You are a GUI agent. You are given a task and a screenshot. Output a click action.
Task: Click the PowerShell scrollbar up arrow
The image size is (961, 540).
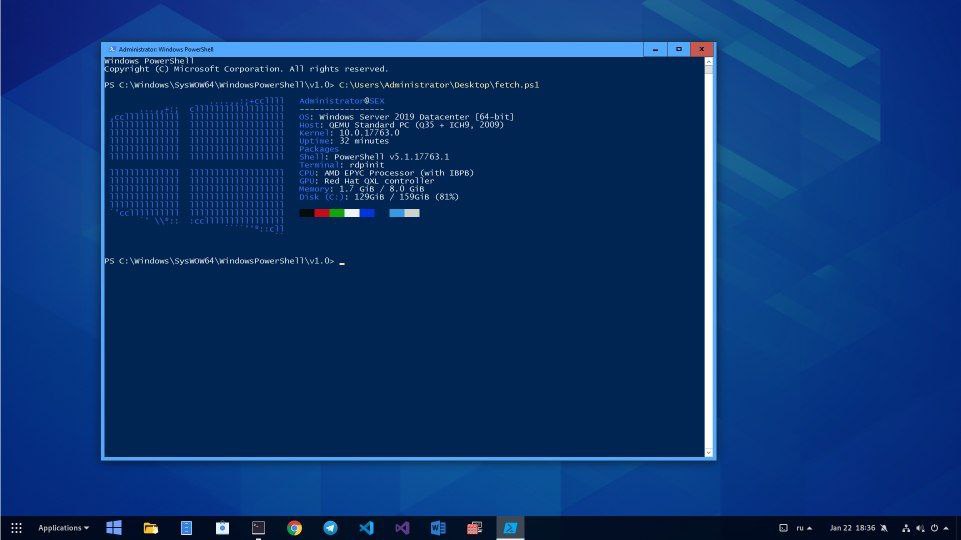click(708, 61)
